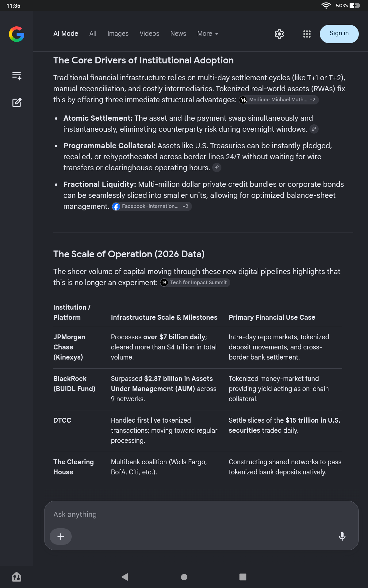Image resolution: width=368 pixels, height=588 pixels.
Task: Focus the Ask anything input field
Action: pyautogui.click(x=201, y=514)
